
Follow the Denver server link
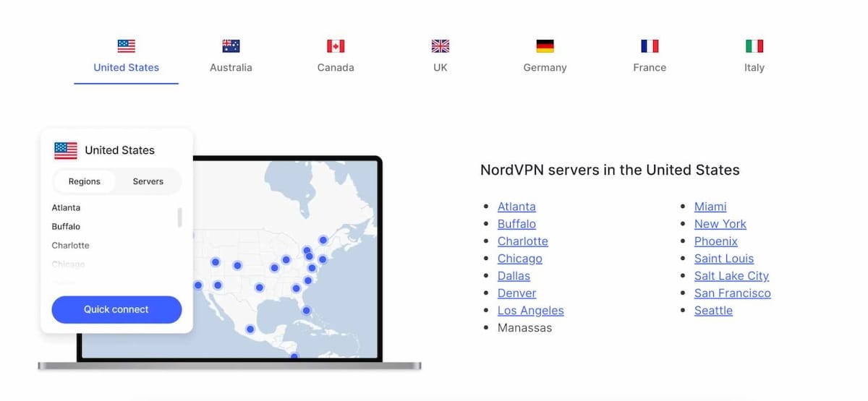(517, 293)
